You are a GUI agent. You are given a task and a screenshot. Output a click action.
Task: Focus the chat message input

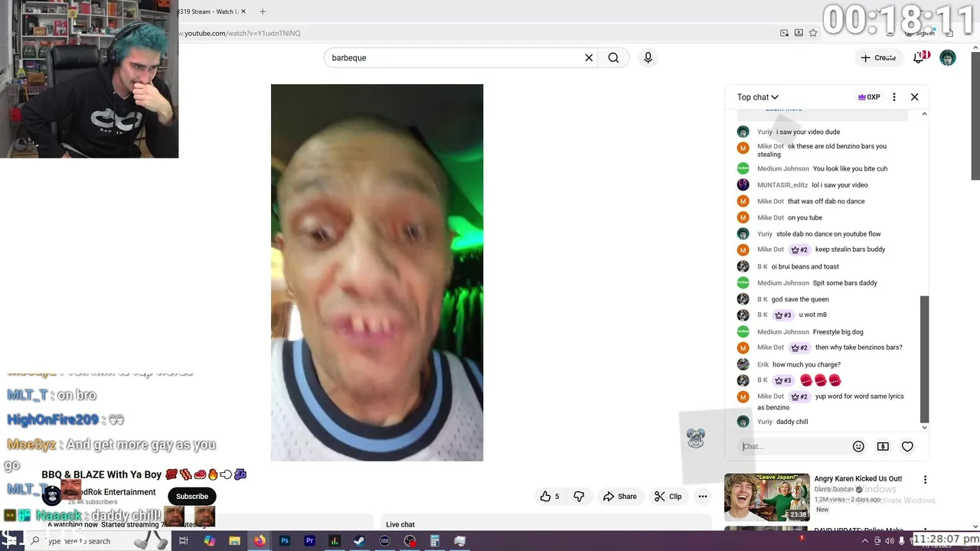(793, 446)
